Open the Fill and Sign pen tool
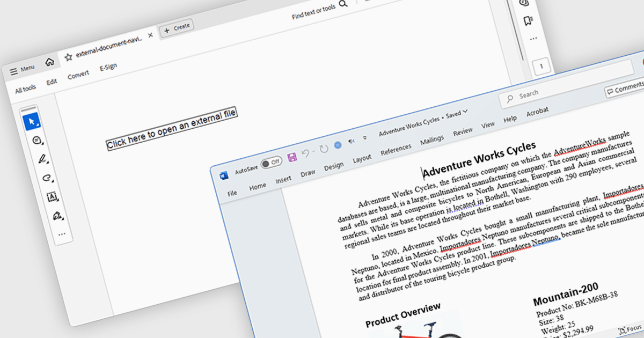 pyautogui.click(x=56, y=216)
